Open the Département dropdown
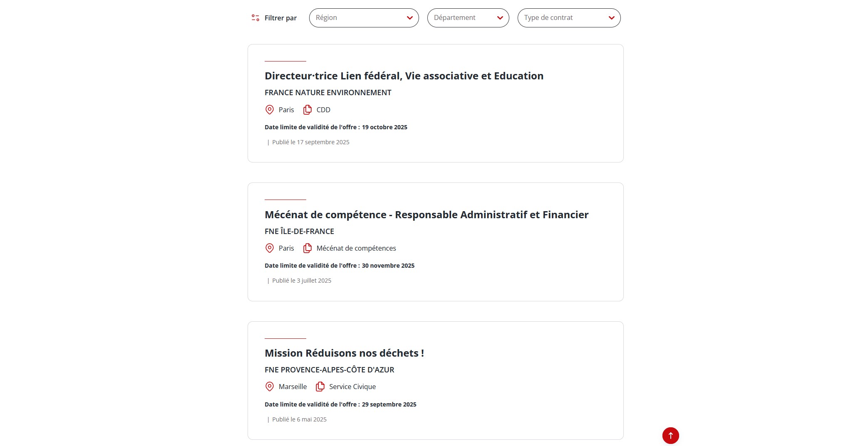 click(x=468, y=17)
